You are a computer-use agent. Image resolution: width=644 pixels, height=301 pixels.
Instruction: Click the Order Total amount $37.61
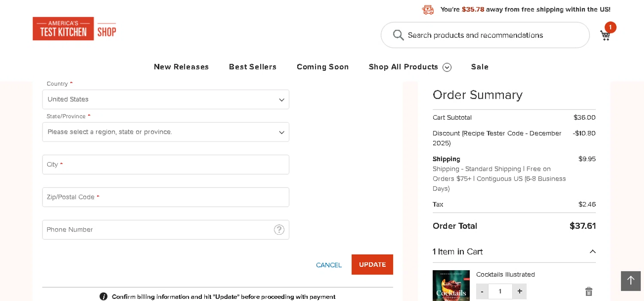(583, 226)
